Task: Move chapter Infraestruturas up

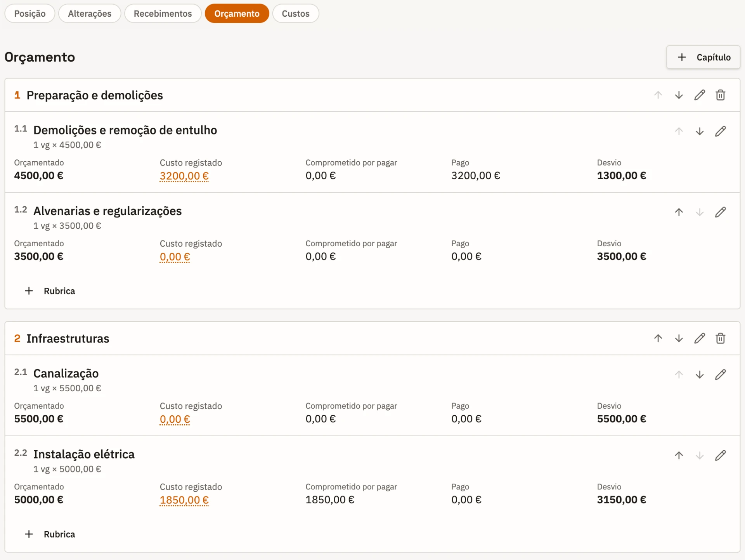Action: click(x=658, y=338)
